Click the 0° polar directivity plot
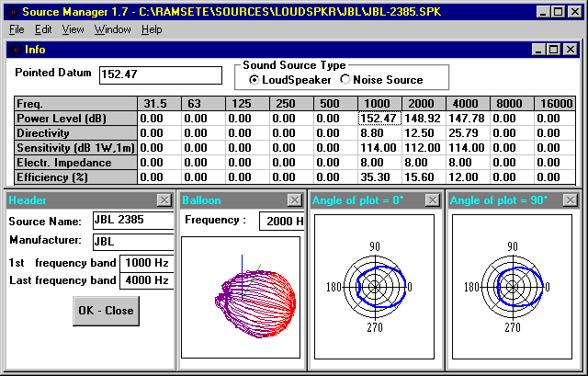The image size is (588, 376). 374,287
